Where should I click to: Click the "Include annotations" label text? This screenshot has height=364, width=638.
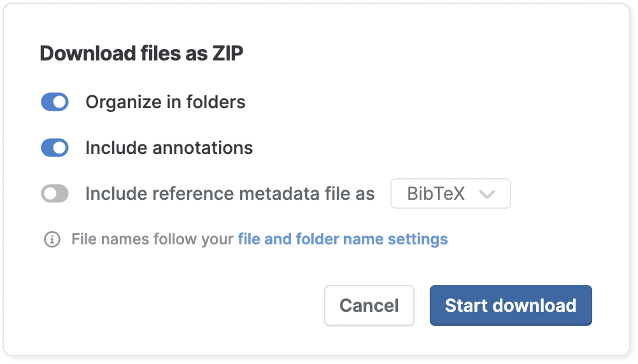pos(169,148)
